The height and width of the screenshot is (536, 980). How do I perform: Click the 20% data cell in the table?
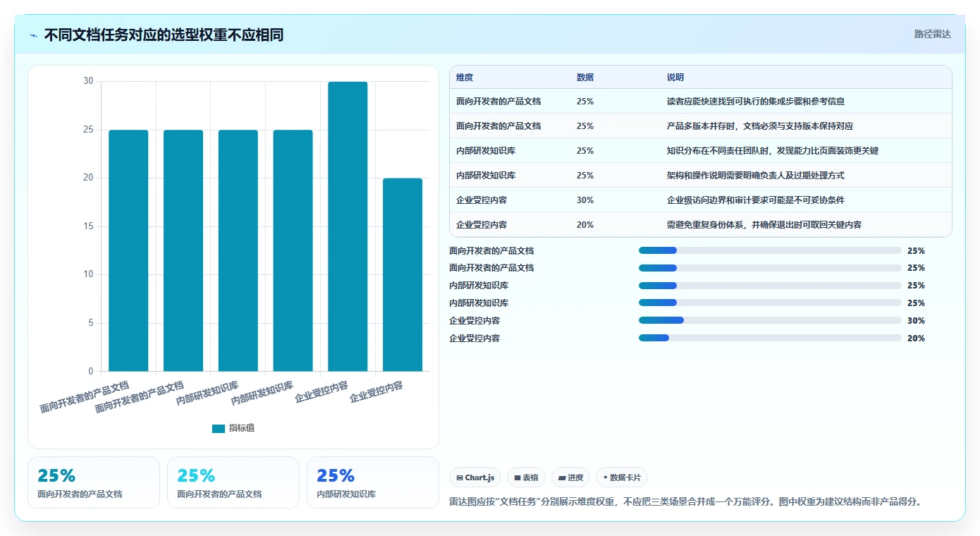[x=585, y=224]
